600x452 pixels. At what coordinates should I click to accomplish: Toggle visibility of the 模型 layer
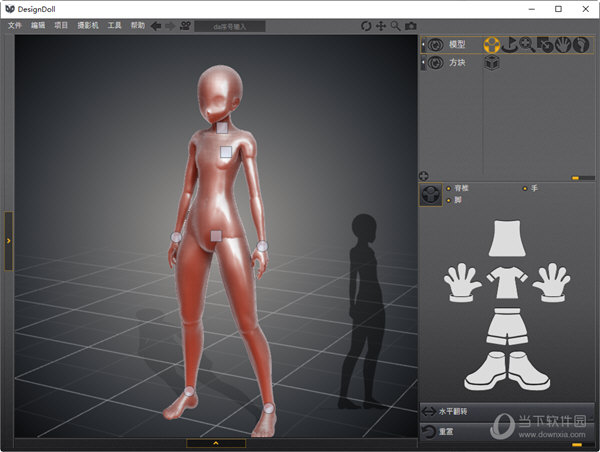[x=435, y=45]
